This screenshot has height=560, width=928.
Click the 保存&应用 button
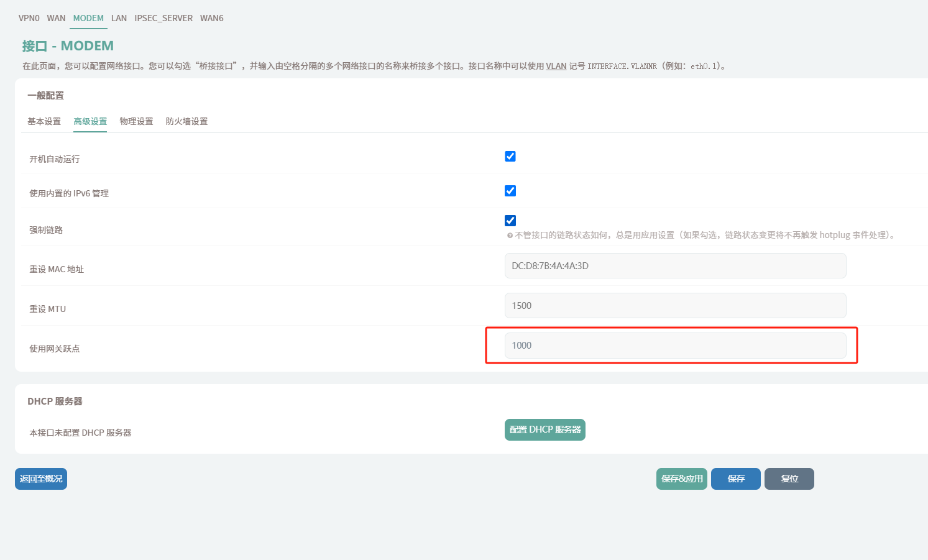click(682, 479)
